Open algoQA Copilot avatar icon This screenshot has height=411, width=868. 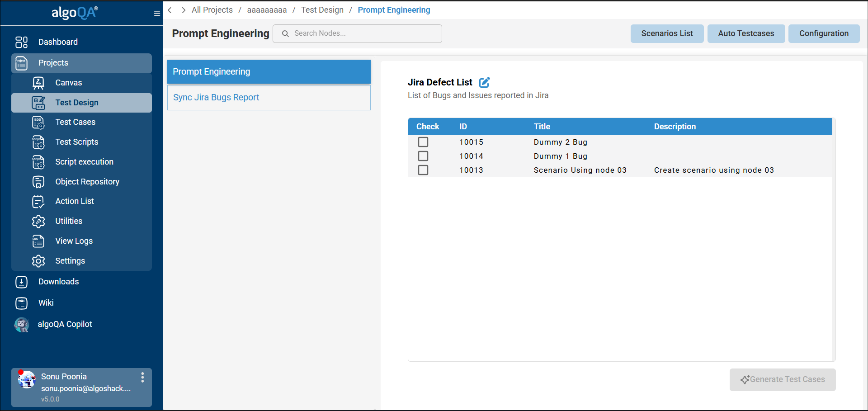[x=21, y=324]
